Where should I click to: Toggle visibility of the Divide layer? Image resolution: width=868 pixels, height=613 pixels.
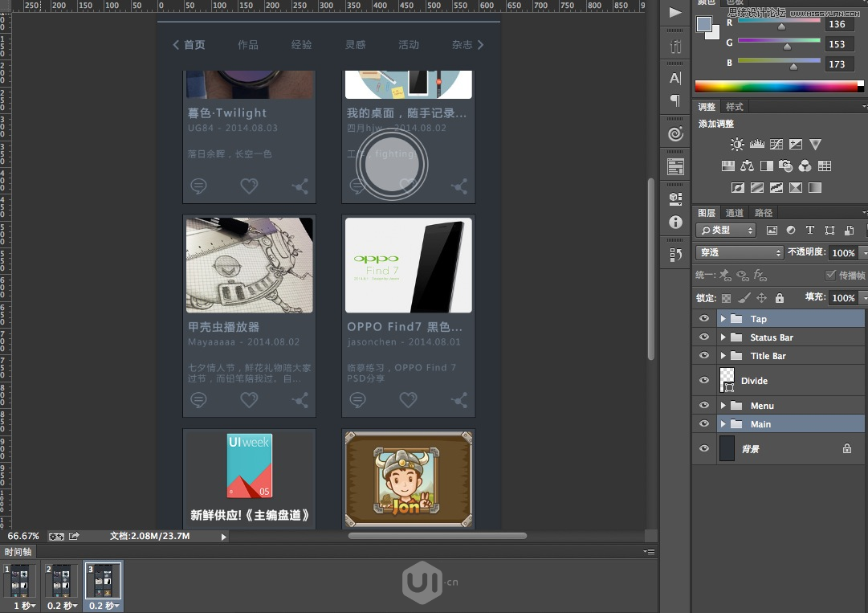pyautogui.click(x=704, y=381)
